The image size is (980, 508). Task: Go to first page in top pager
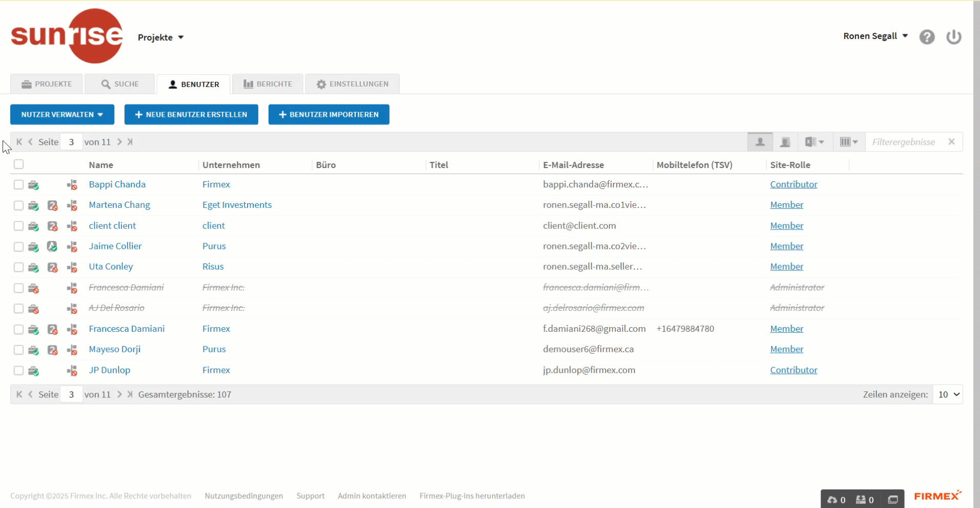coord(19,142)
